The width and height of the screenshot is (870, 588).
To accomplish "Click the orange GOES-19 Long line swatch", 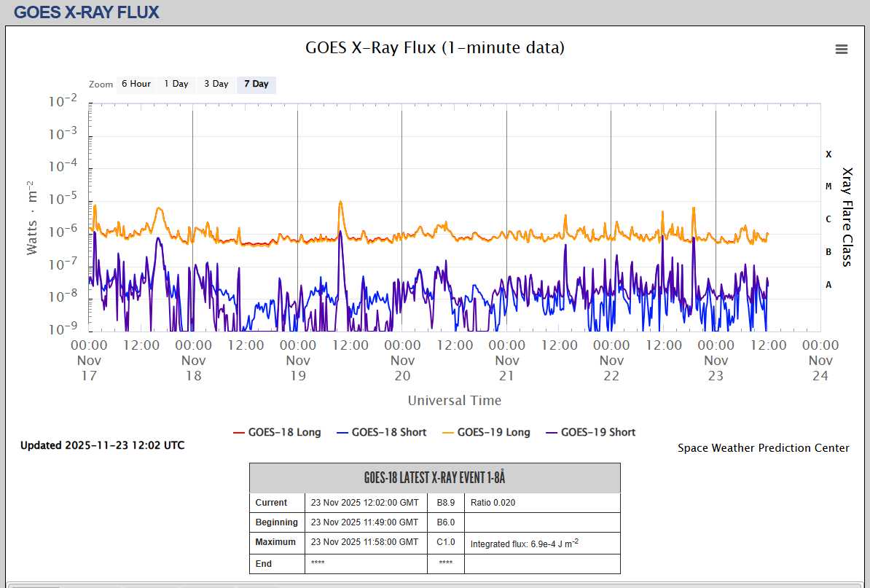I will click(444, 433).
